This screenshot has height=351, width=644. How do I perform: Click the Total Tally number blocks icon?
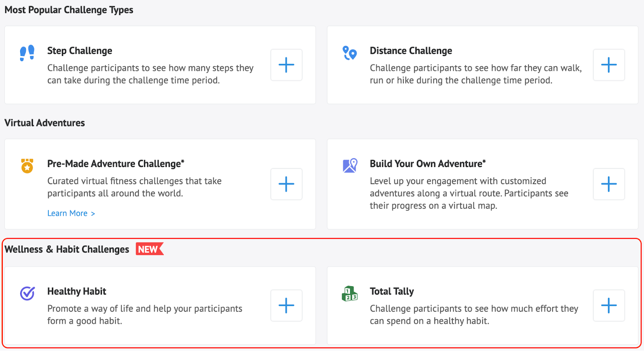(x=349, y=294)
